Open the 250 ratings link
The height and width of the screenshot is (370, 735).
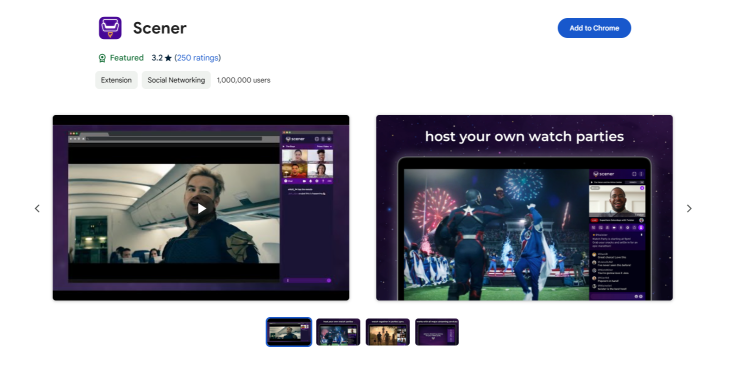tap(197, 58)
